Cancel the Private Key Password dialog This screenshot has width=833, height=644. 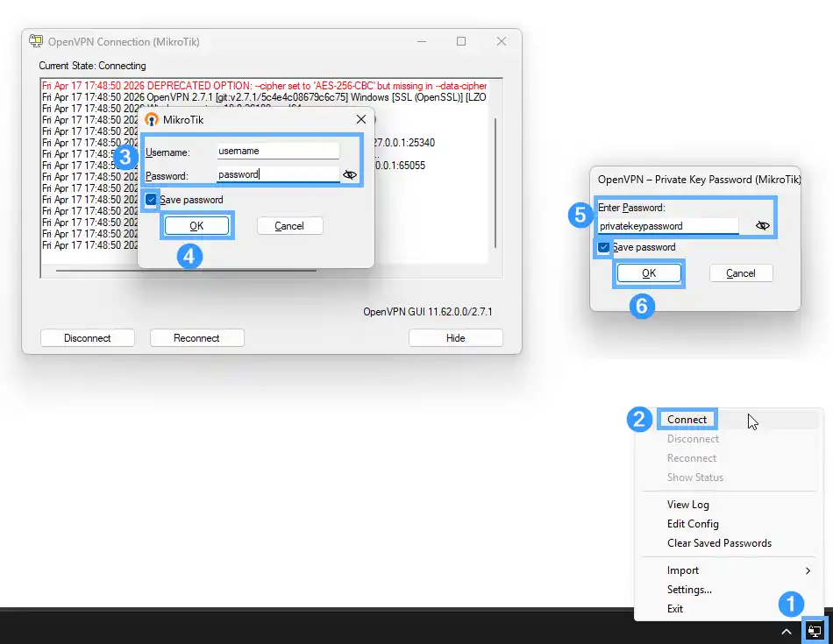click(741, 273)
